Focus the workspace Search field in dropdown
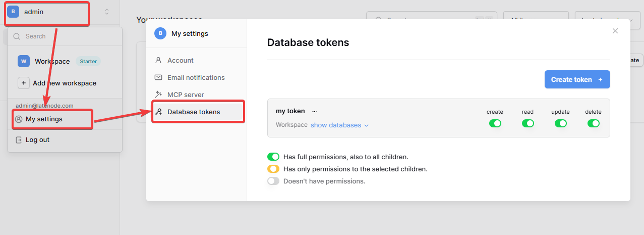644x235 pixels. 65,36
